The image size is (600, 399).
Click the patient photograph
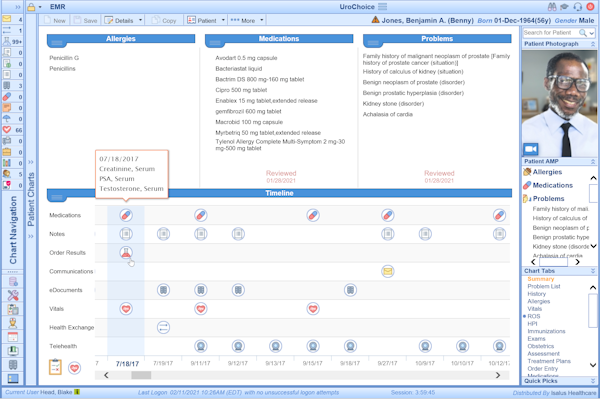[559, 103]
